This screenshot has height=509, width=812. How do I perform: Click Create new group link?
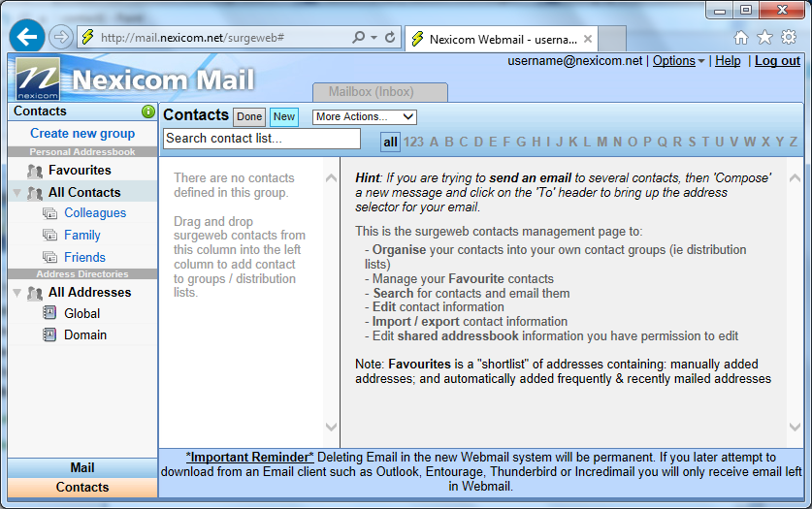point(82,134)
